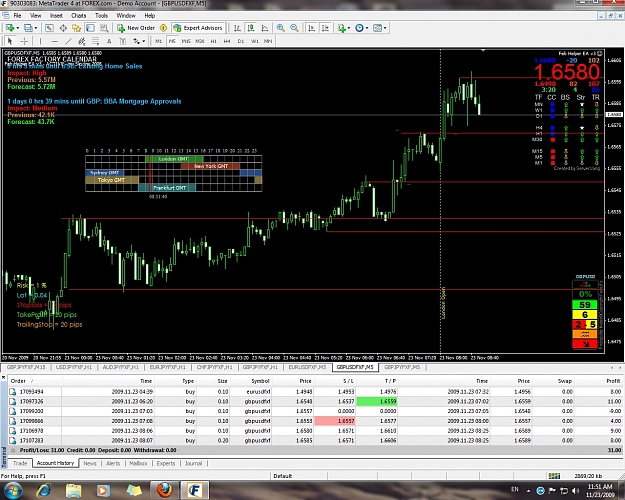The image size is (625, 500).
Task: Click the New Order button
Action: [136, 28]
